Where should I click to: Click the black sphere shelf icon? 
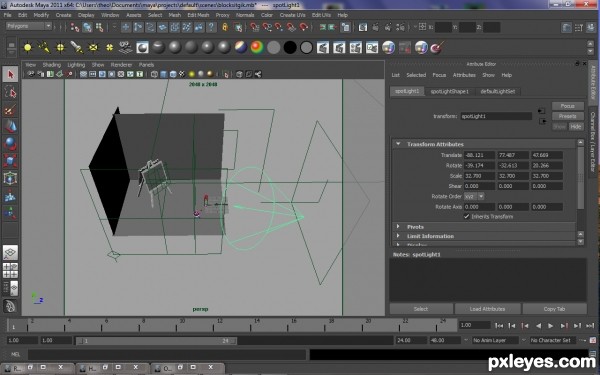(x=290, y=47)
